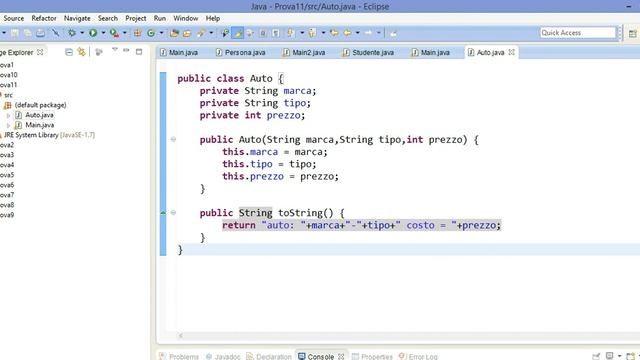Image resolution: width=640 pixels, height=360 pixels.
Task: Open the Javadoc view tab
Action: coord(223,357)
